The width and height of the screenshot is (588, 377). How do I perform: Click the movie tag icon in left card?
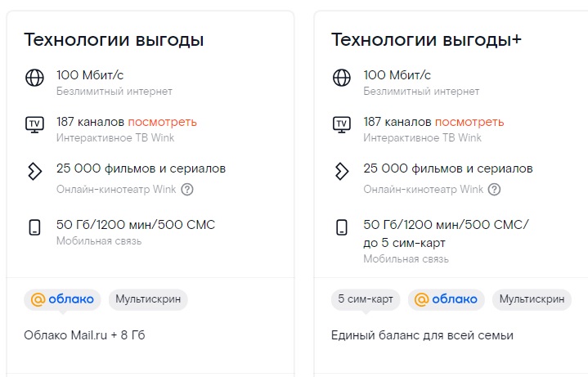pyautogui.click(x=34, y=171)
